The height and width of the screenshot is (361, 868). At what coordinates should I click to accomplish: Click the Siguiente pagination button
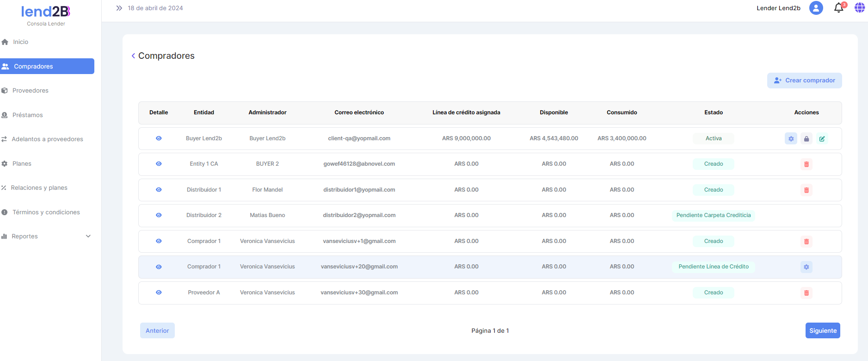[x=822, y=330]
